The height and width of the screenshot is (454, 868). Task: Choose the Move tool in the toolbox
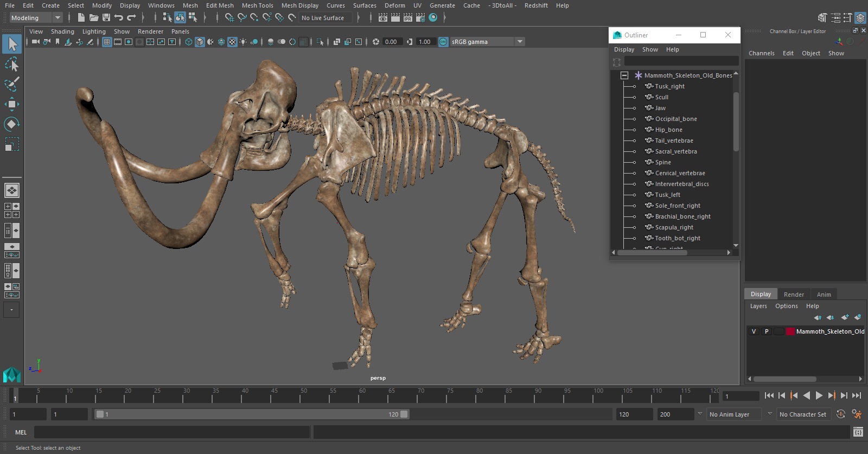(x=12, y=104)
